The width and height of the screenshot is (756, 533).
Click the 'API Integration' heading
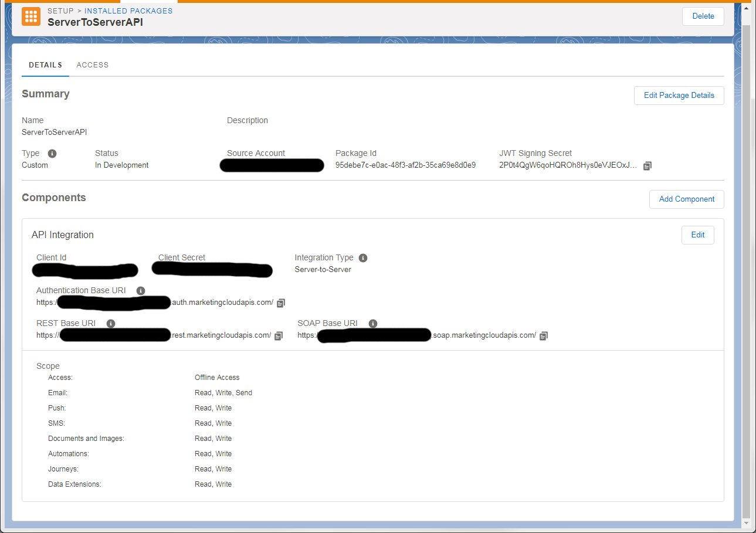(63, 235)
